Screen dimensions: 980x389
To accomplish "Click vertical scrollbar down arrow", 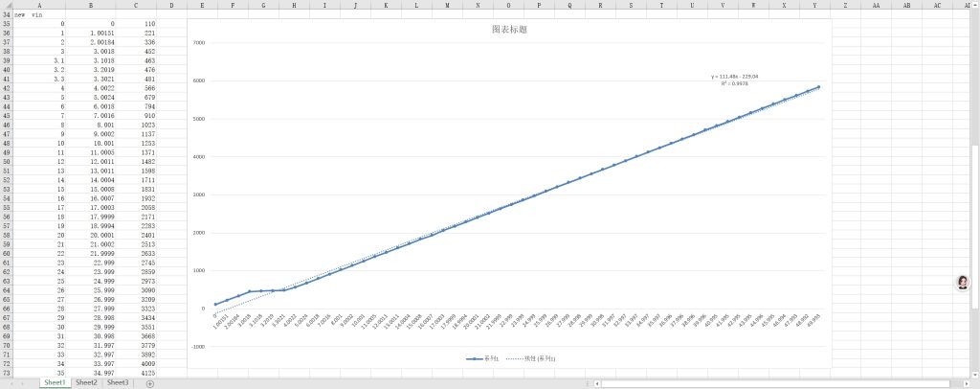I will point(975,373).
